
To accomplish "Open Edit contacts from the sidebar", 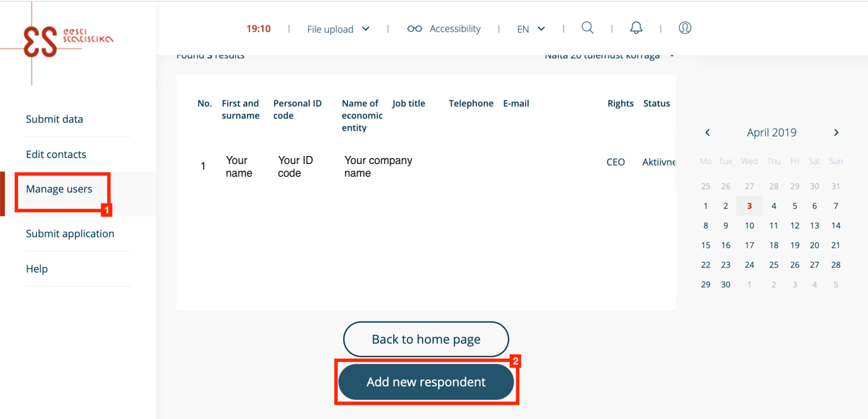I will point(56,154).
